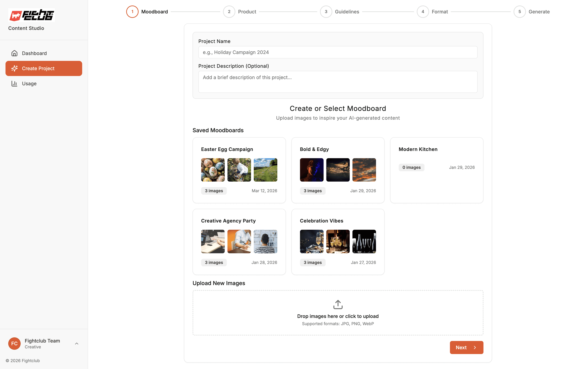Expand the Fightclub Team account menu
This screenshot has height=369, width=588.
[77, 343]
